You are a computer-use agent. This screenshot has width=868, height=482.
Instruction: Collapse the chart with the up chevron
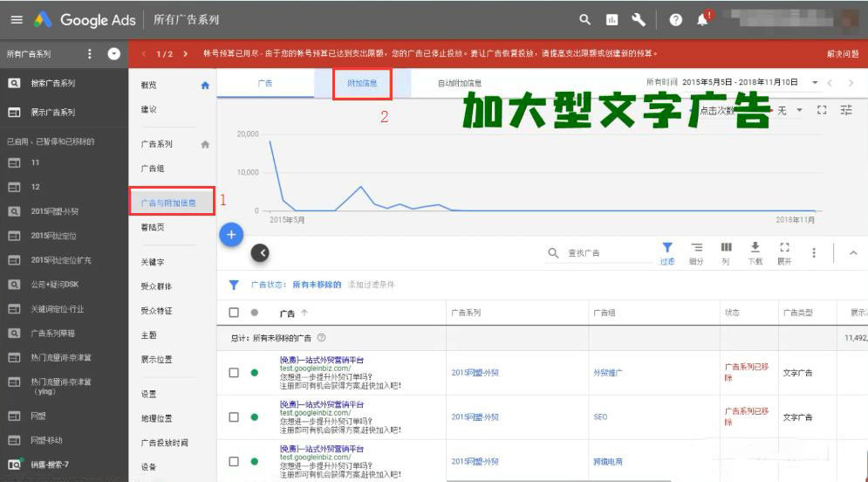(853, 253)
